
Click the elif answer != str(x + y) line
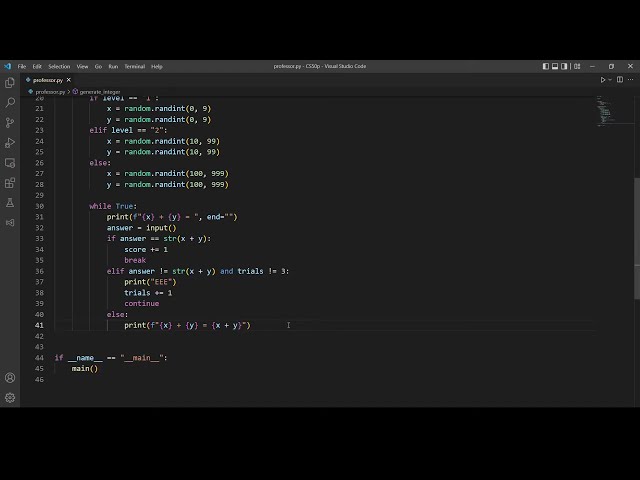[x=198, y=271]
